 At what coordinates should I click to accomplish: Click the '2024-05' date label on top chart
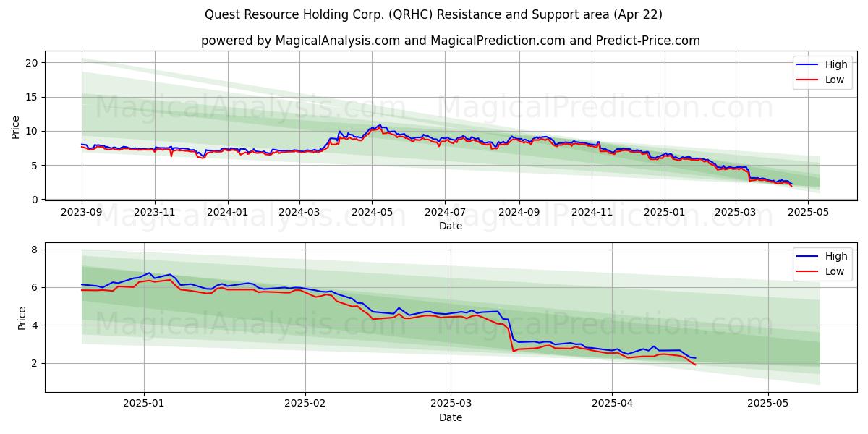point(372,213)
